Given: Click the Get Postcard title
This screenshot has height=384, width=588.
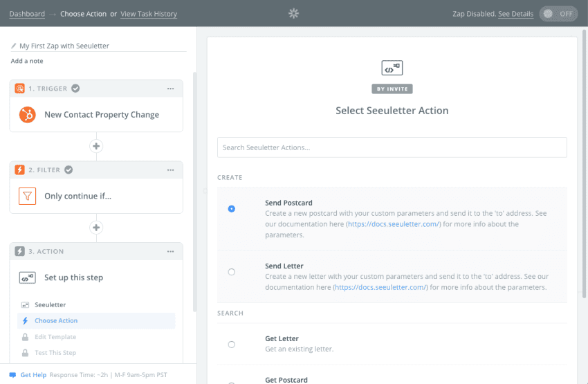Looking at the screenshot, I should coord(286,380).
